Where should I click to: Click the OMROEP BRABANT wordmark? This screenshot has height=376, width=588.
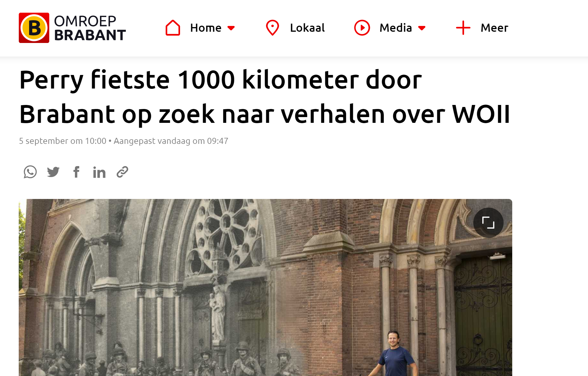90,28
